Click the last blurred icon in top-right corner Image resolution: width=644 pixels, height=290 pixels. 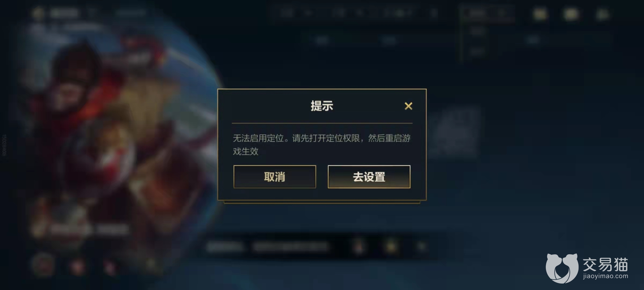click(x=602, y=15)
